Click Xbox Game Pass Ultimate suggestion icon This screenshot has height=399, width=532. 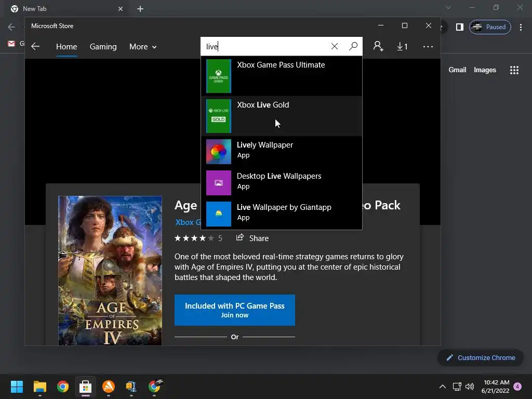219,76
